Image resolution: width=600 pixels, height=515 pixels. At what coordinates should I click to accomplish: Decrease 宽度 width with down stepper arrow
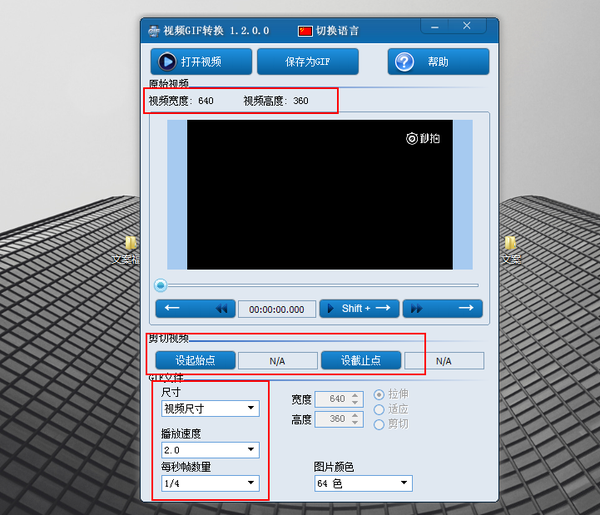pos(355,403)
